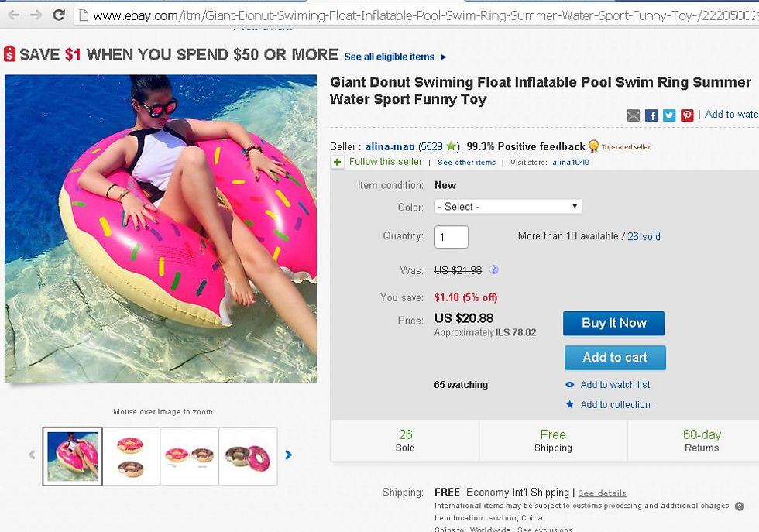Open the Add to collection link
Screen dimensions: 759x532
(x=615, y=405)
